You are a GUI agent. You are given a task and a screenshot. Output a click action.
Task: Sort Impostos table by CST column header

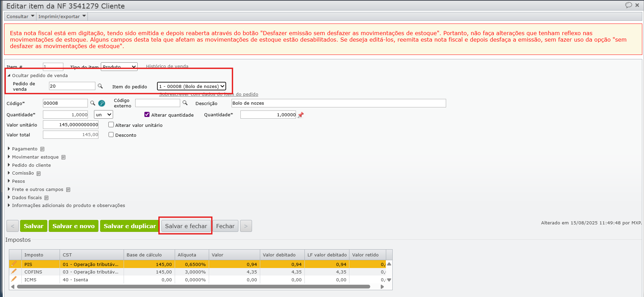point(92,255)
